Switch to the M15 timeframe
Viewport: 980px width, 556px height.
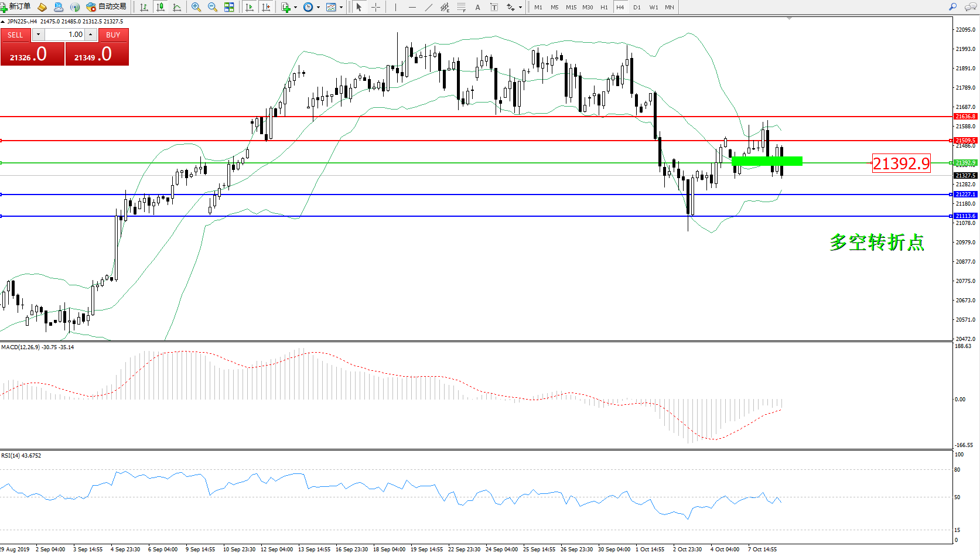coord(571,7)
